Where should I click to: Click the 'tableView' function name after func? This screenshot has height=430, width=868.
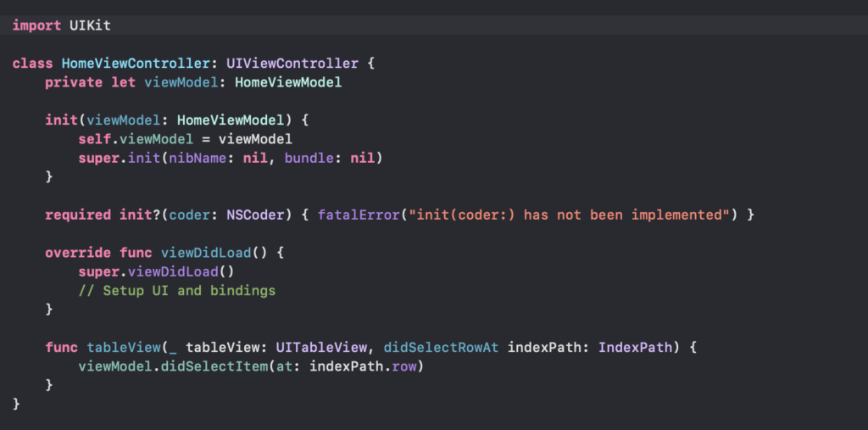[x=123, y=348]
